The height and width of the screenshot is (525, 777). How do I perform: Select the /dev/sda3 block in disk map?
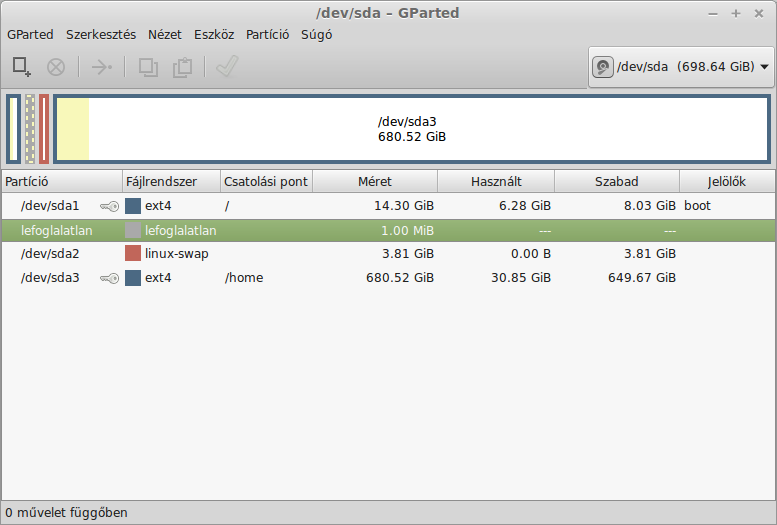click(412, 129)
